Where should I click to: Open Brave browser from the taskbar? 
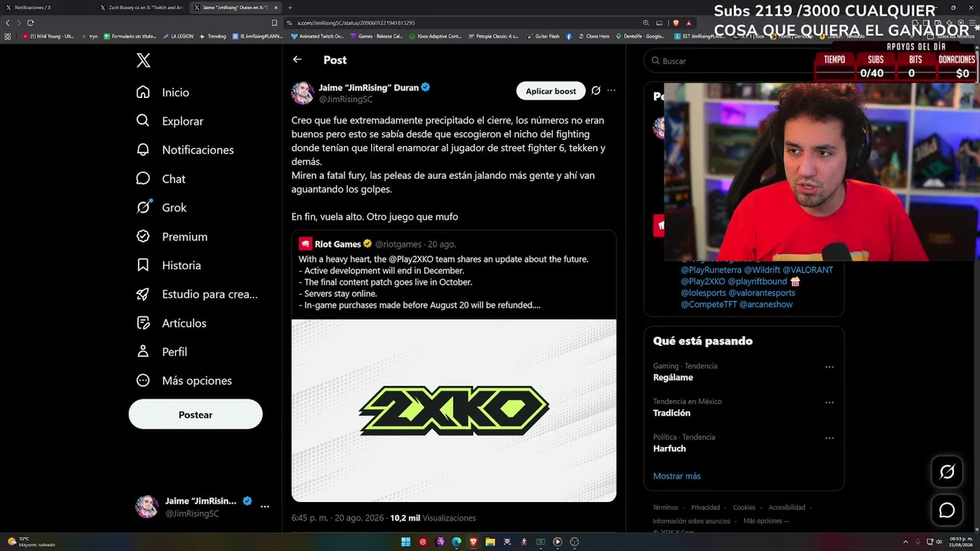point(473,542)
